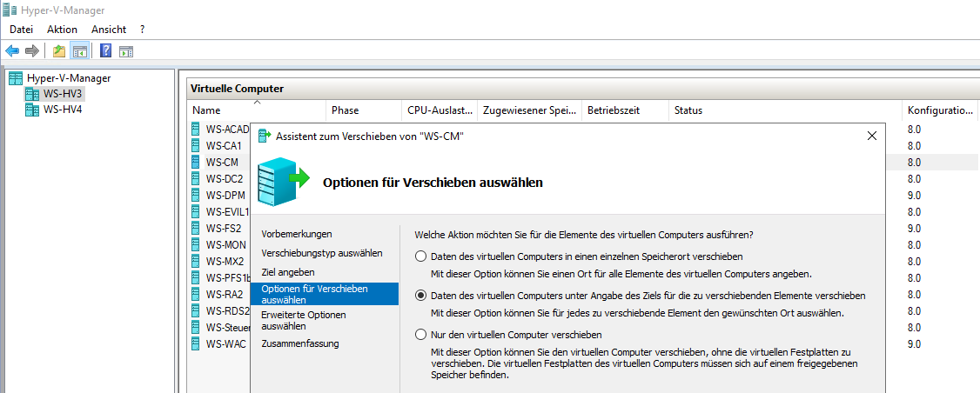Click the VM icon next to WS-CA1
This screenshot has height=393, width=980.
[196, 145]
